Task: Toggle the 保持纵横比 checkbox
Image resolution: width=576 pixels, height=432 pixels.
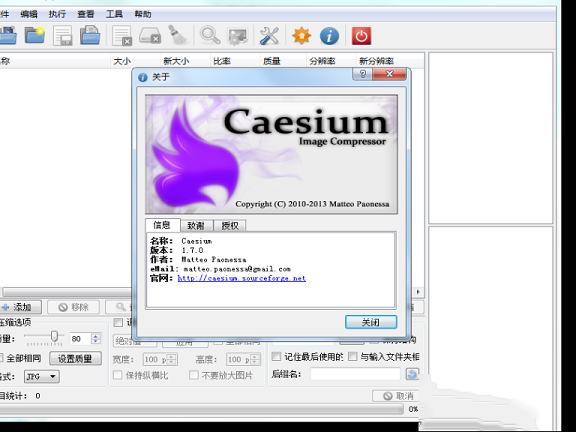Action: 118,375
